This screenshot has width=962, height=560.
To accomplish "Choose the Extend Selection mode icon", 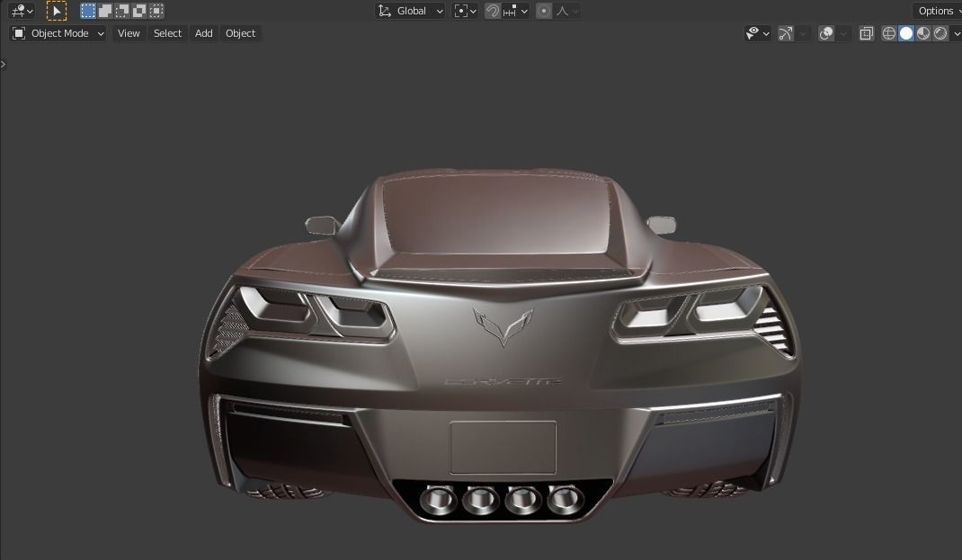I will click(x=105, y=11).
